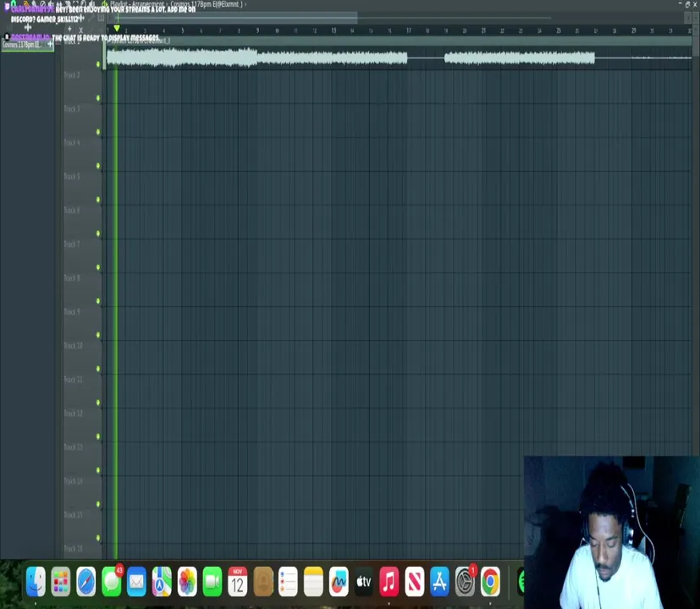Screen dimensions: 700x609
Task: Open App Store from the dock
Action: (x=439, y=582)
